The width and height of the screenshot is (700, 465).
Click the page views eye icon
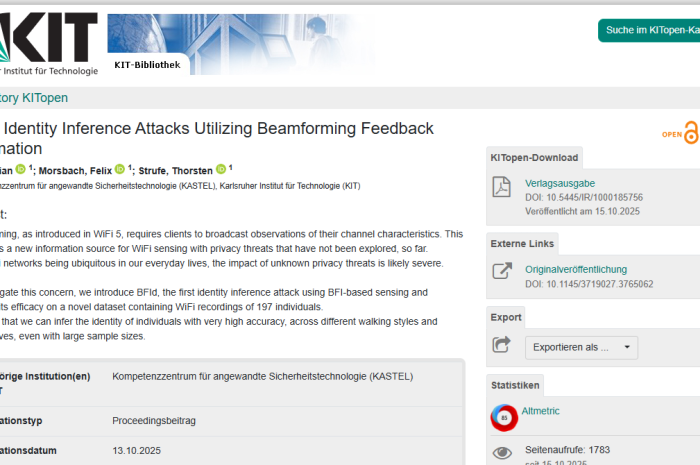503,455
